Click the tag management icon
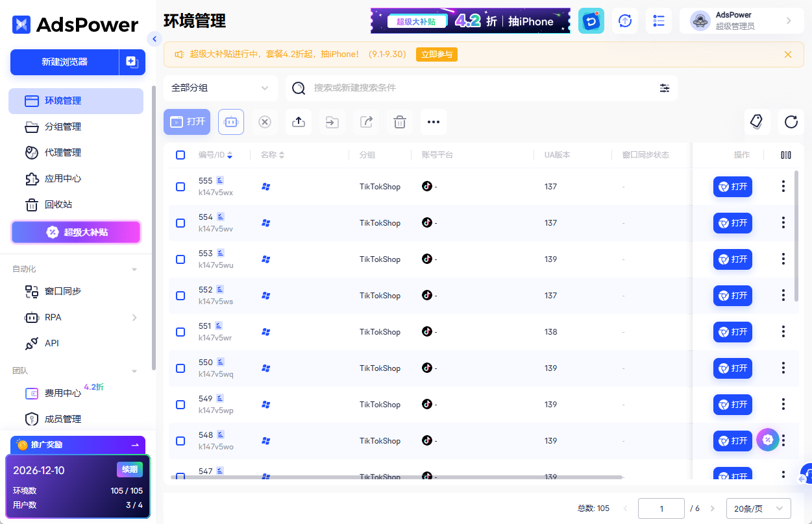Screen dimensions: 812x524 [757, 122]
